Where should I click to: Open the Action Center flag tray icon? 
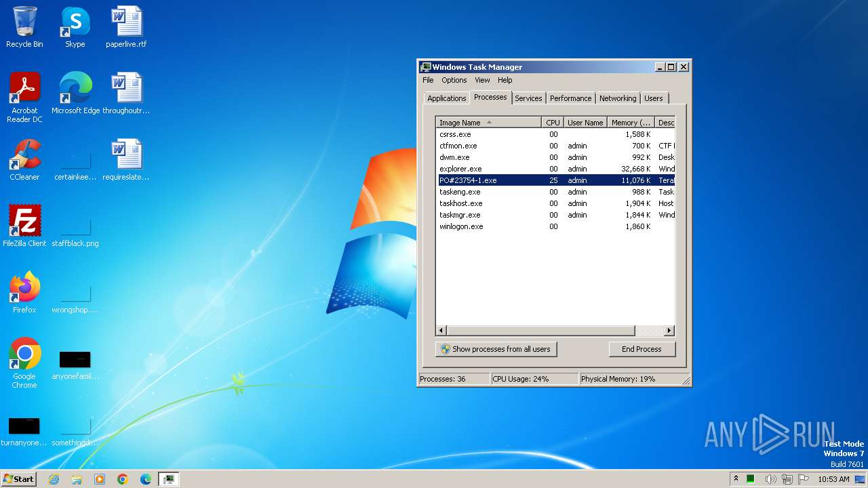click(804, 479)
